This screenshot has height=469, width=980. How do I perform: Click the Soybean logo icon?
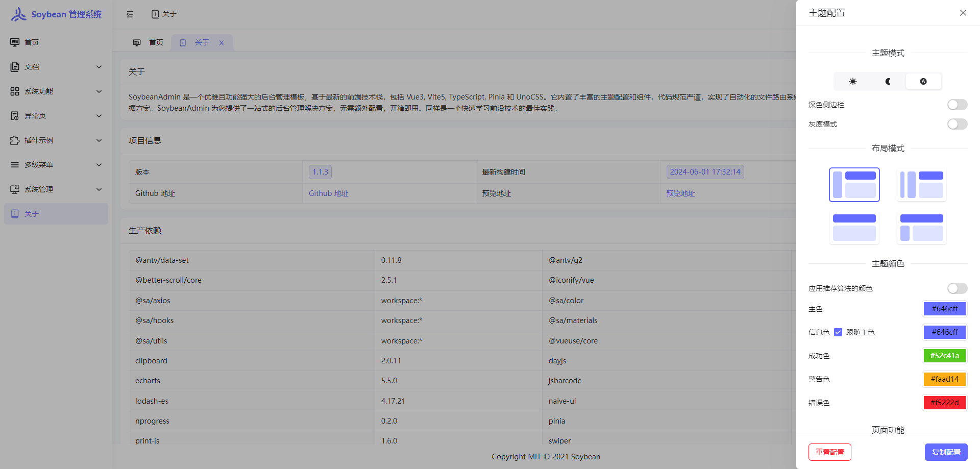click(18, 14)
